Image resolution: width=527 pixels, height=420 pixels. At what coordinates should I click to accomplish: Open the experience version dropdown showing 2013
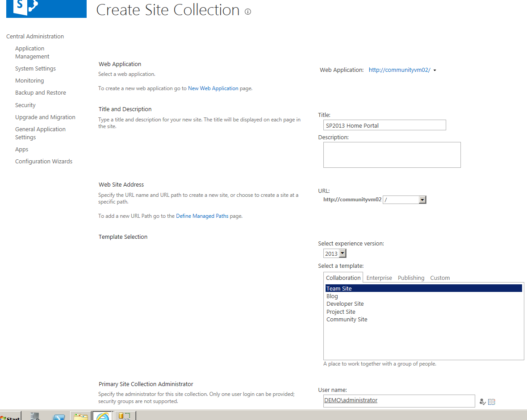pos(342,253)
